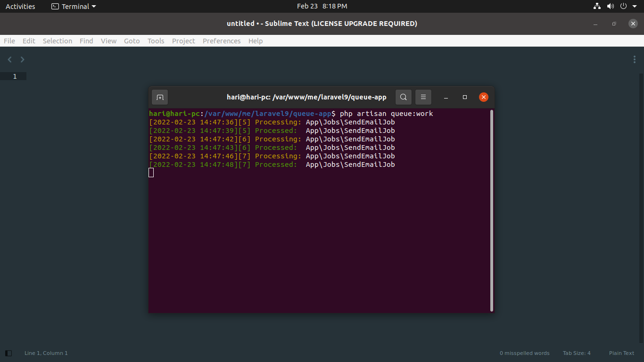Open the Goto menu
Viewport: 644px width, 362px height.
point(132,41)
